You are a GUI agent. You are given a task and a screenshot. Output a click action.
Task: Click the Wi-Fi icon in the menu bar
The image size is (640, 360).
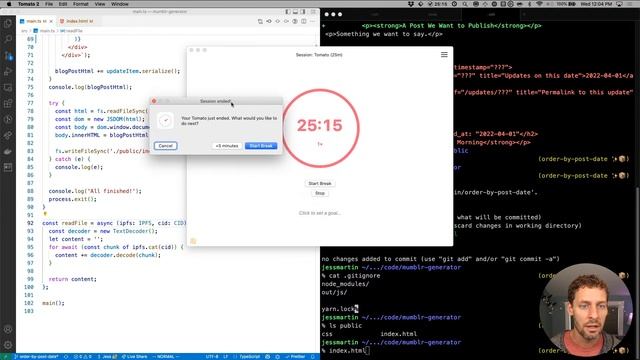tap(540, 4)
